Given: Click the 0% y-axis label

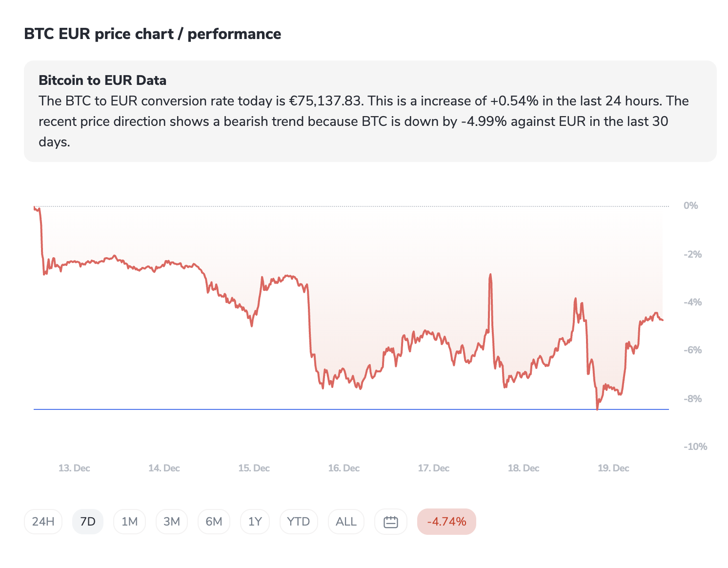Looking at the screenshot, I should pyautogui.click(x=690, y=205).
